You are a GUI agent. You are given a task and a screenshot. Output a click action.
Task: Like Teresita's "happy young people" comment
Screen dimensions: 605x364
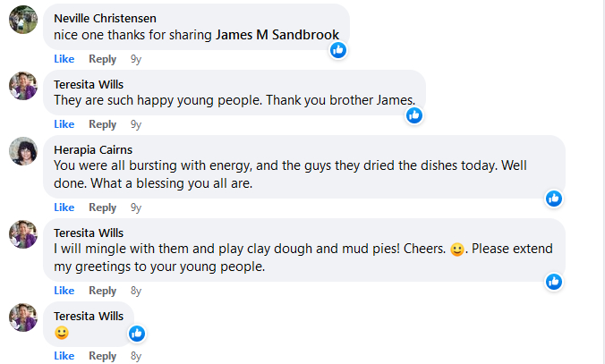[64, 124]
